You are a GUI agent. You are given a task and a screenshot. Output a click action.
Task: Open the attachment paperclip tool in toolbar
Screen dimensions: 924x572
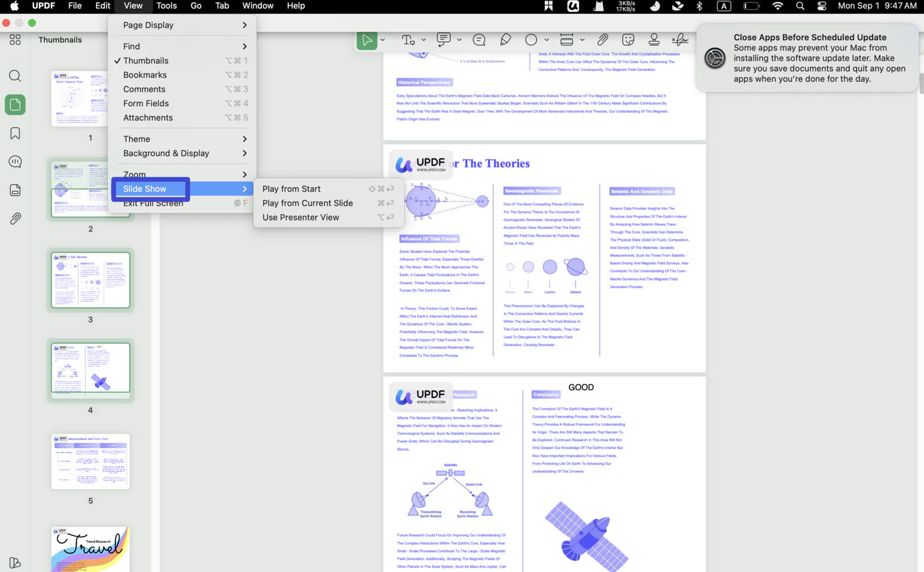tap(602, 40)
